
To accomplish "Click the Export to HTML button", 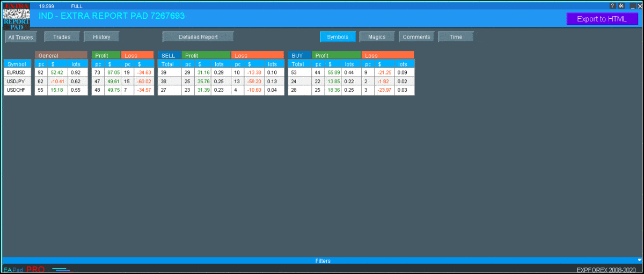I will pos(602,19).
